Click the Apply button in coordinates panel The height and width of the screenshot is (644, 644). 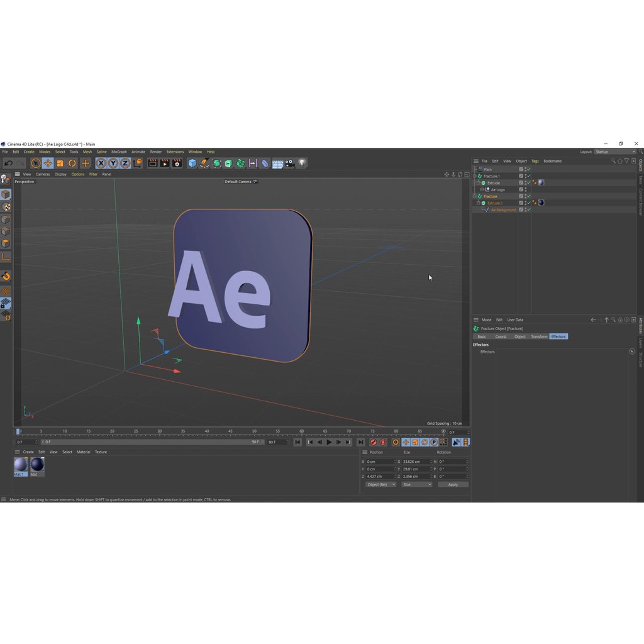coord(453,484)
